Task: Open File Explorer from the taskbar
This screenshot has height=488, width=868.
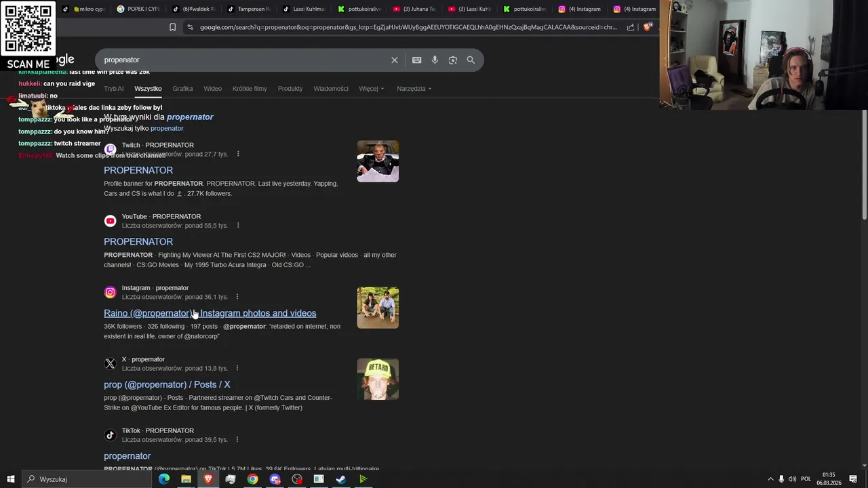Action: pos(186,479)
